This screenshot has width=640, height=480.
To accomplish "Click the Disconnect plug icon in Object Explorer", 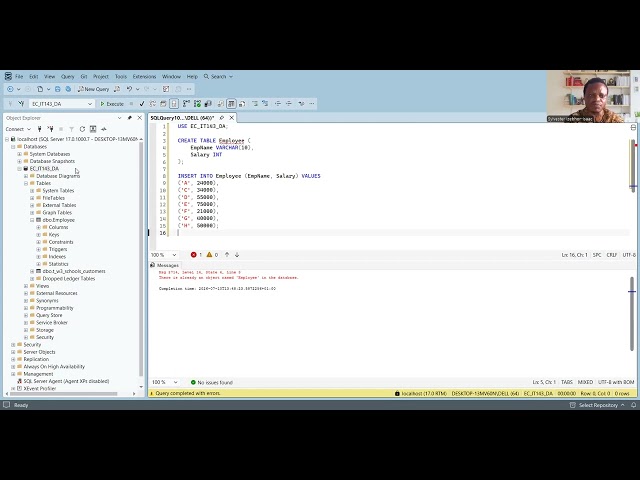I will pyautogui.click(x=50, y=129).
